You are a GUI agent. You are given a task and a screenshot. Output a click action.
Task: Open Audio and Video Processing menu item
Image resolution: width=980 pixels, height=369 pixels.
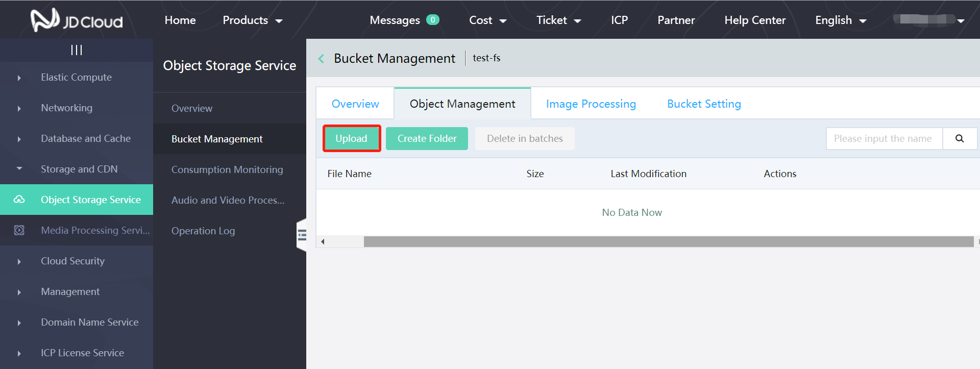pyautogui.click(x=230, y=200)
